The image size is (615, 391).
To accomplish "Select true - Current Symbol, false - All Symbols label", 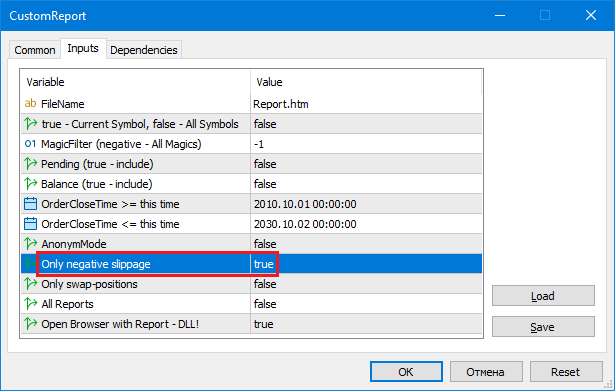I will pos(140,124).
